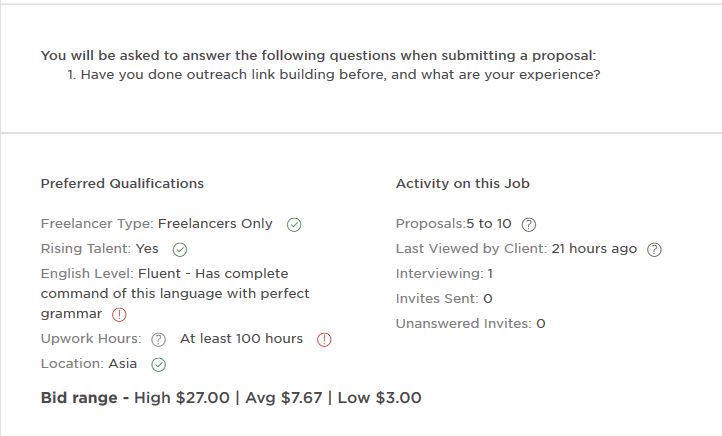The image size is (722, 436).
Task: Open help icon next to Proposals count
Action: pyautogui.click(x=530, y=225)
